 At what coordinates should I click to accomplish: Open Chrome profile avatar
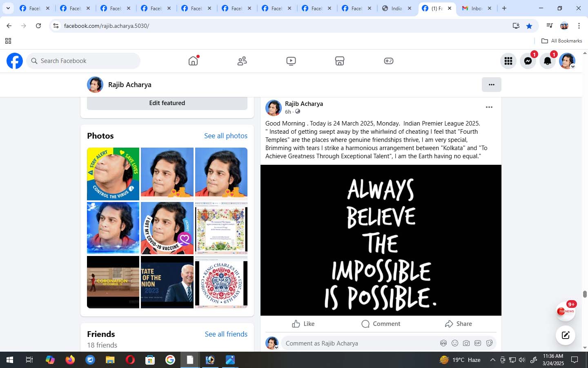[564, 26]
